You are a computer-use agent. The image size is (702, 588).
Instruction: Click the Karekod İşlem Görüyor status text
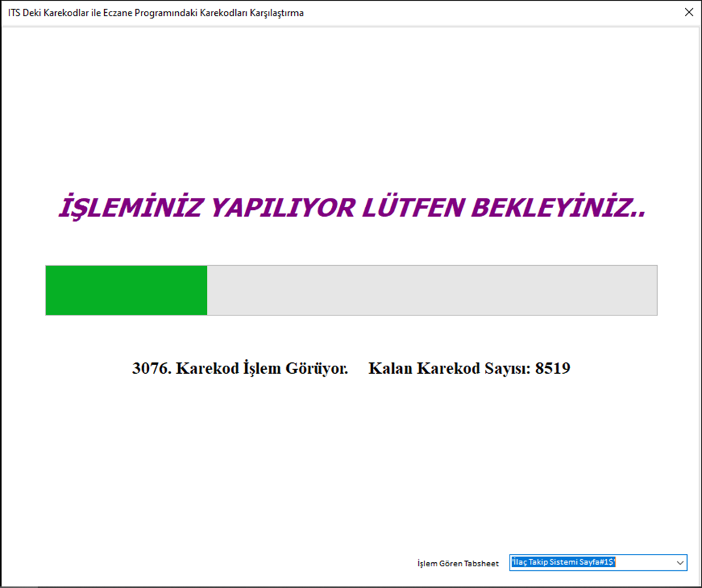262,368
